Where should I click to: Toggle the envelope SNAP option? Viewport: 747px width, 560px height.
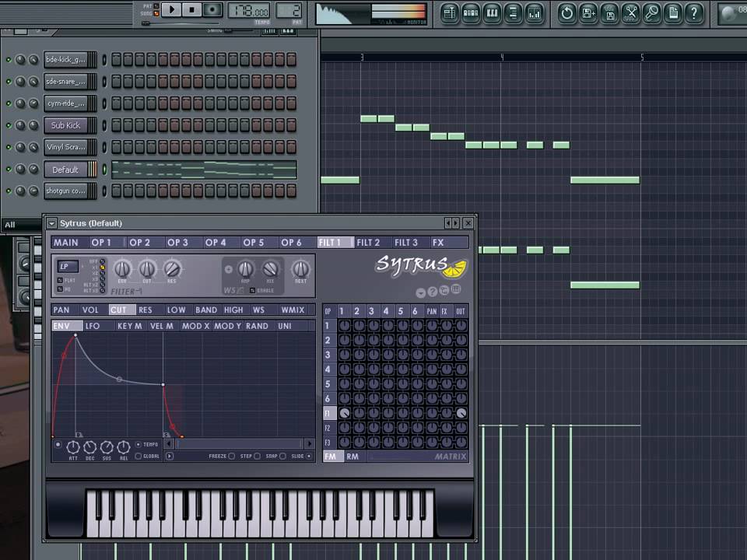tap(283, 457)
